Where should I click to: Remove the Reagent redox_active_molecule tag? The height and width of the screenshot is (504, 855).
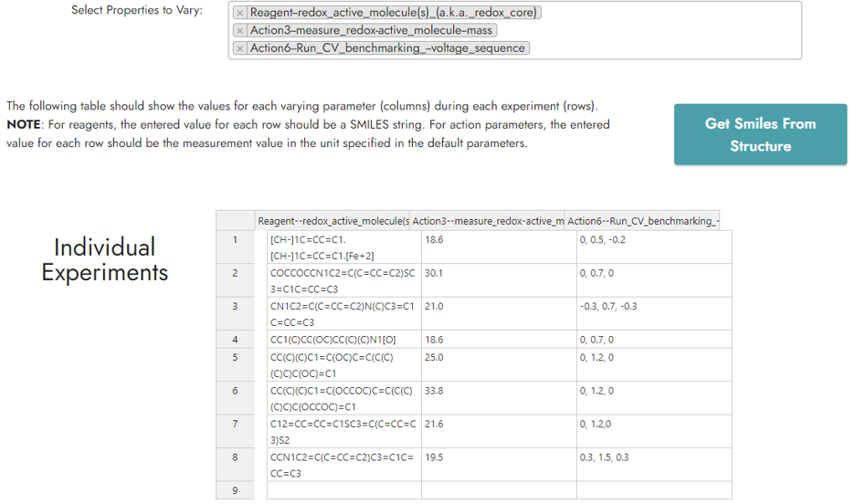click(239, 13)
